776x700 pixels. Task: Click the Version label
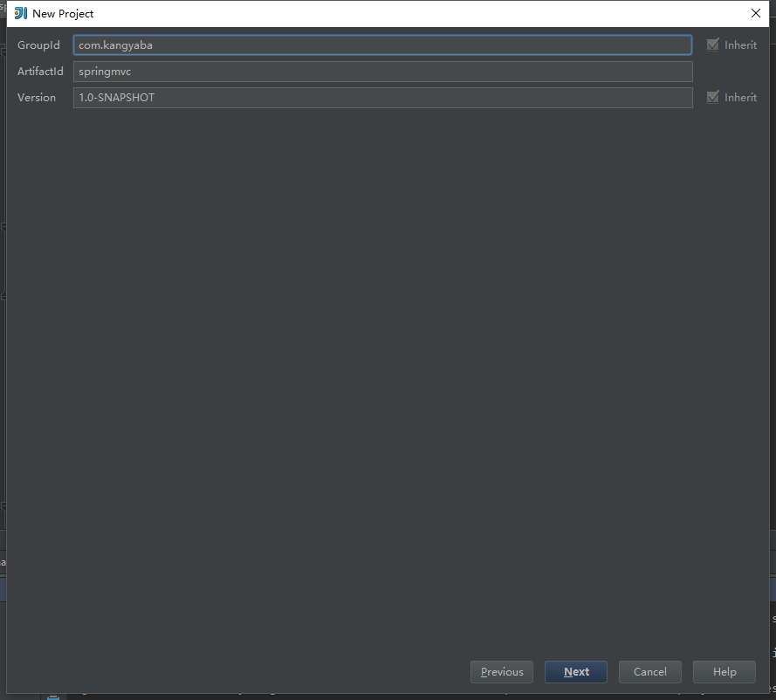click(x=37, y=98)
